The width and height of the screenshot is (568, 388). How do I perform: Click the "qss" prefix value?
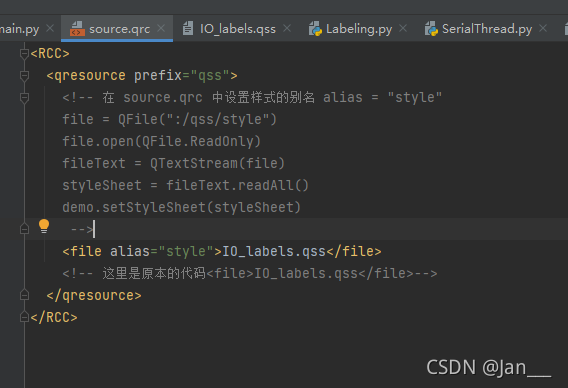210,76
